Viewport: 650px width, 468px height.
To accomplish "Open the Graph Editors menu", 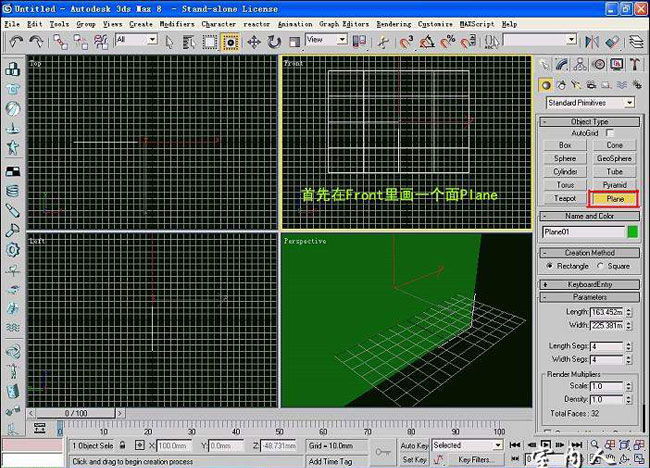I will [344, 24].
